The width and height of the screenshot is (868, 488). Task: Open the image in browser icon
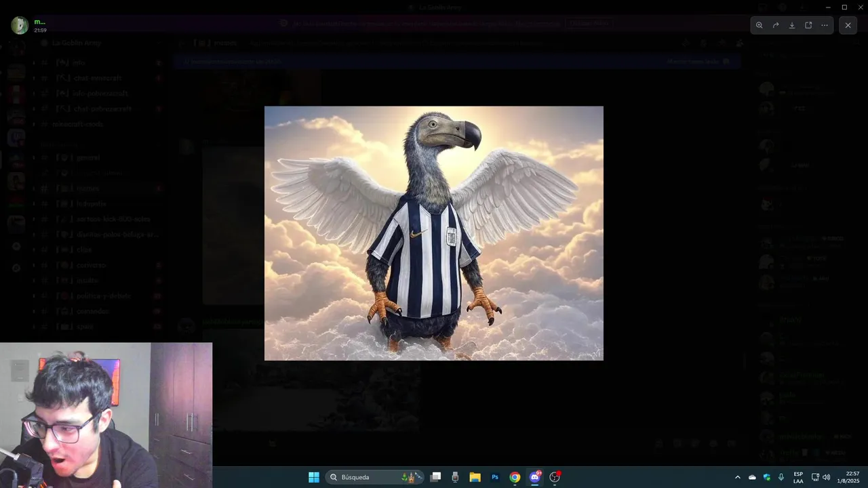808,25
